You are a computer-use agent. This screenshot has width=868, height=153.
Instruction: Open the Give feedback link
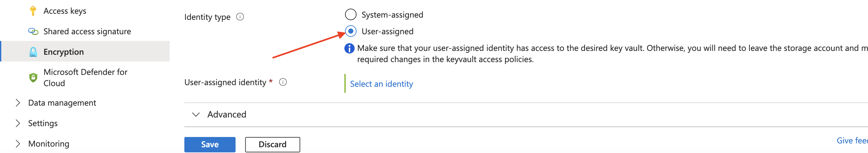pos(852,141)
